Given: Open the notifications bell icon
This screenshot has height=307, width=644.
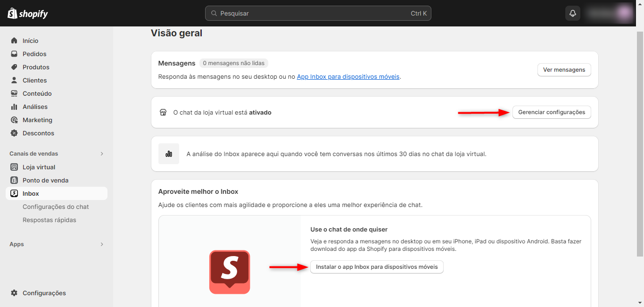Looking at the screenshot, I should pyautogui.click(x=573, y=13).
